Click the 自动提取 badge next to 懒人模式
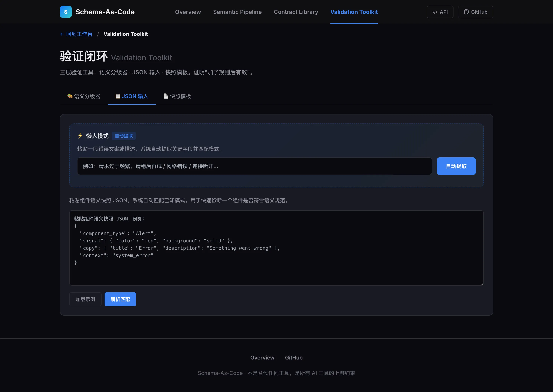Image resolution: width=553 pixels, height=392 pixels. 124,136
